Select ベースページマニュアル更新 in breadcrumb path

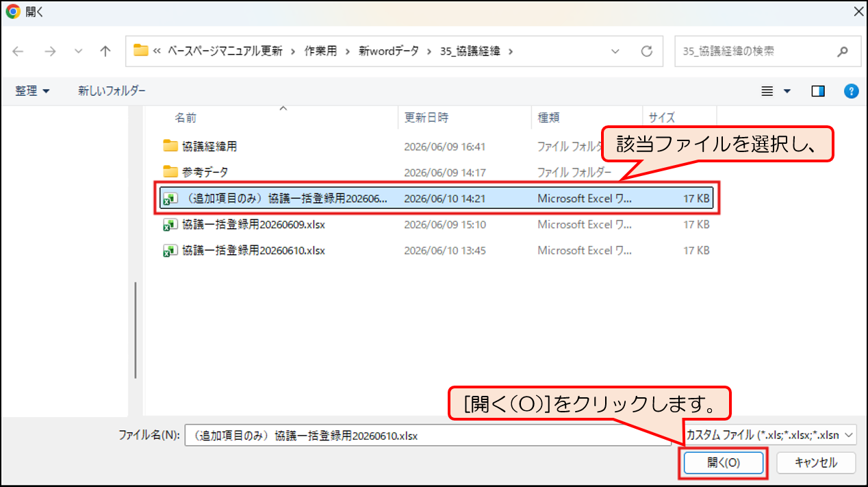click(x=225, y=51)
